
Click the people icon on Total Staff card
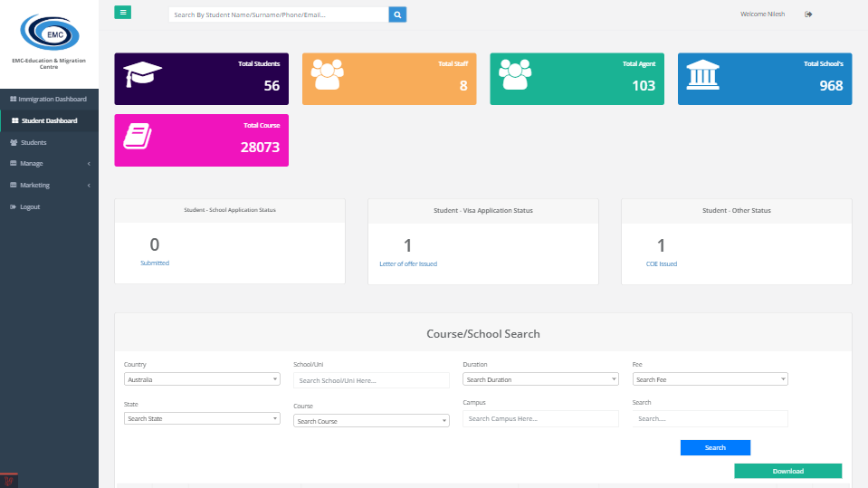coord(327,74)
